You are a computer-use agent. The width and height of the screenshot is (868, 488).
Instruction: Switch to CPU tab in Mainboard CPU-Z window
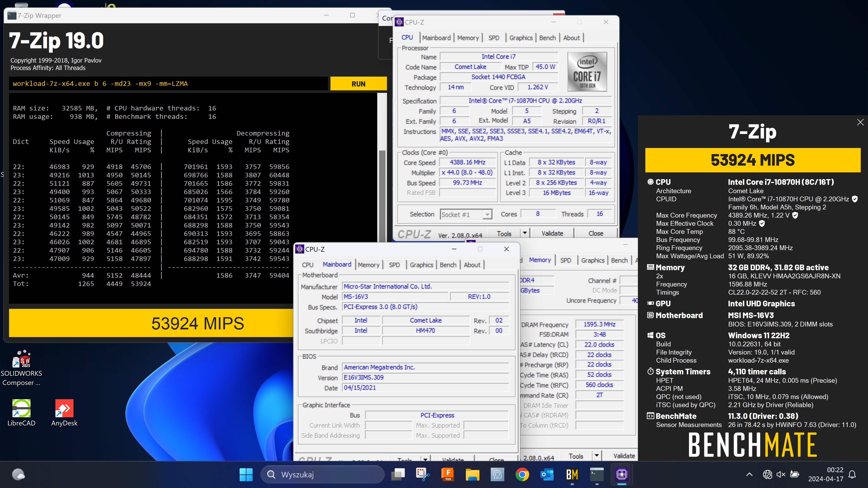[x=308, y=265]
